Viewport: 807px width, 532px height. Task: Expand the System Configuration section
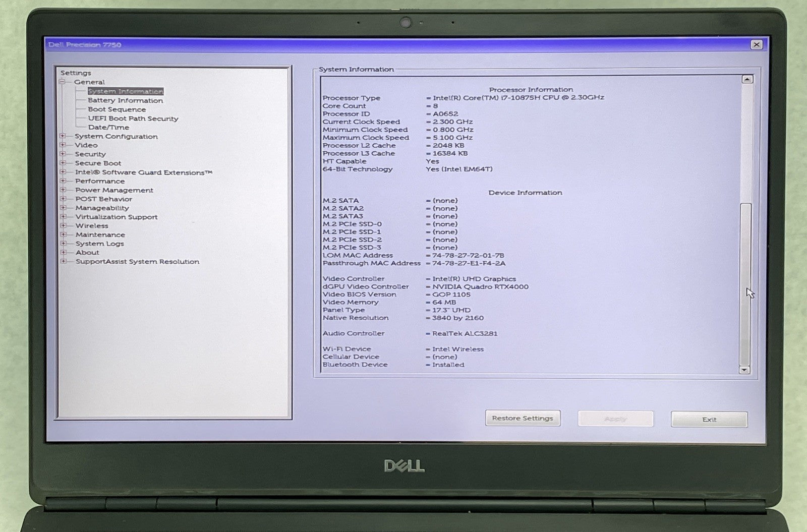[x=63, y=136]
